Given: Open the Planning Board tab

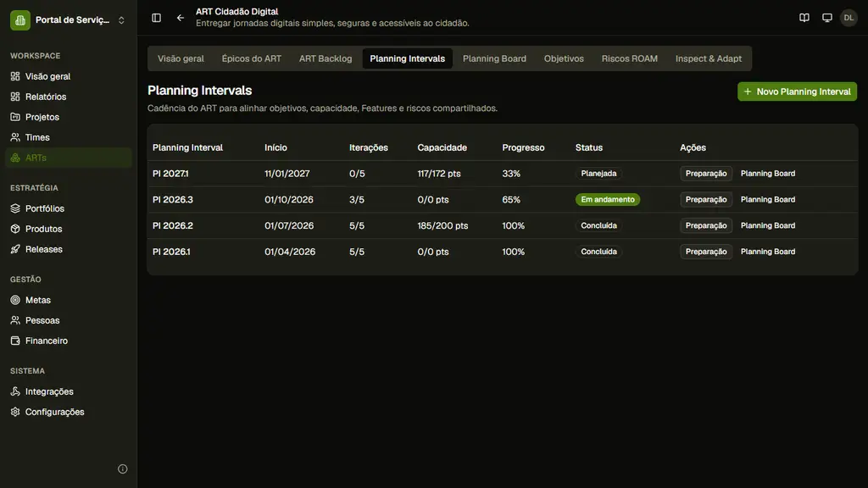Looking at the screenshot, I should coord(494,58).
